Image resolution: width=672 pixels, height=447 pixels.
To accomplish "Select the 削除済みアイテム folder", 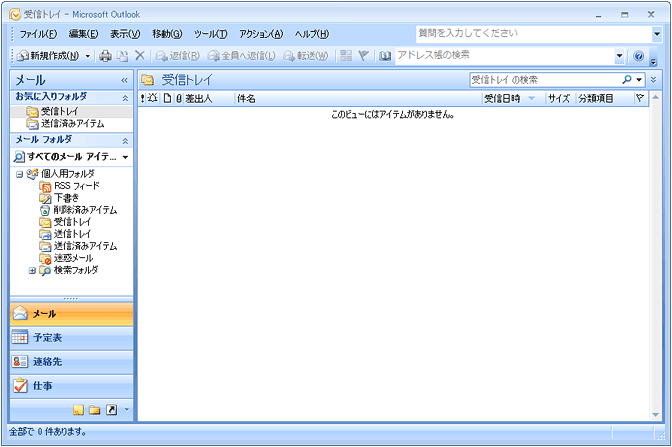I will (78, 210).
